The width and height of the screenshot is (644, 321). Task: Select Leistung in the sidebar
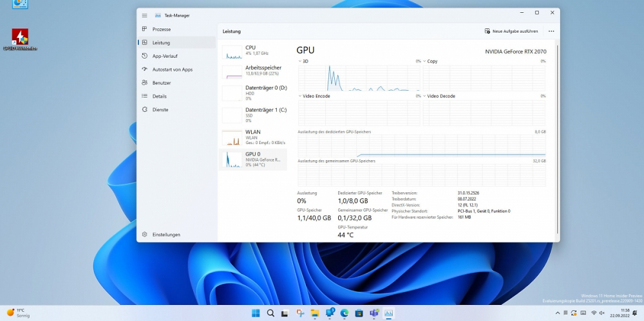point(176,42)
